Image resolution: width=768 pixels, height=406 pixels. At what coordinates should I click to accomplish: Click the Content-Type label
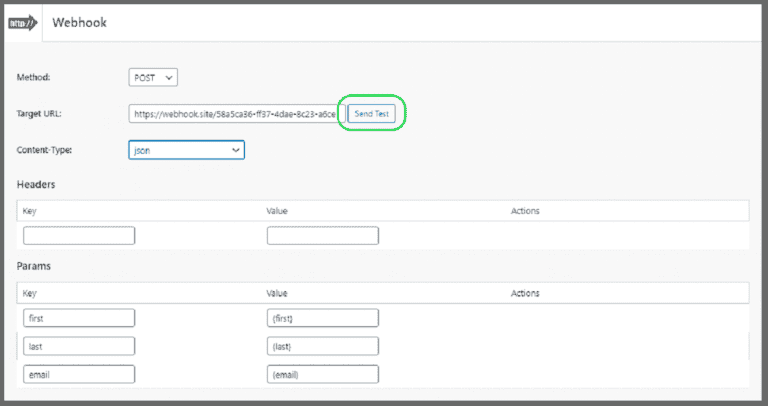[x=45, y=150]
